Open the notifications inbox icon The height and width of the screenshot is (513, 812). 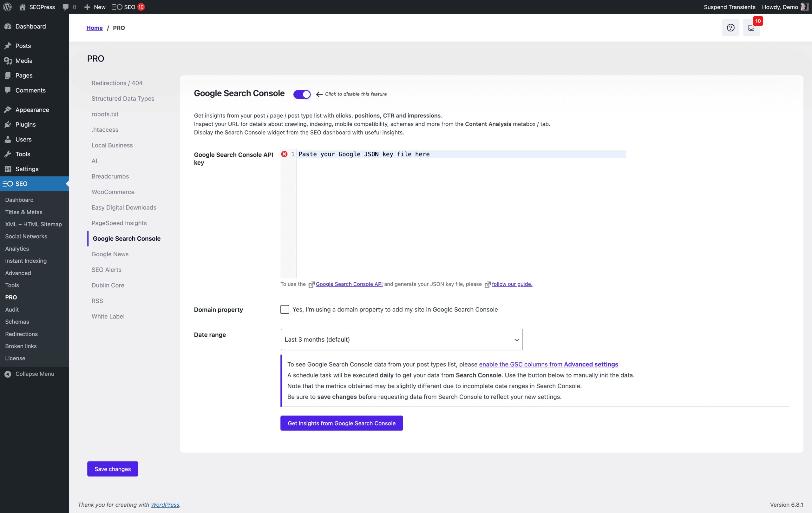click(x=751, y=28)
